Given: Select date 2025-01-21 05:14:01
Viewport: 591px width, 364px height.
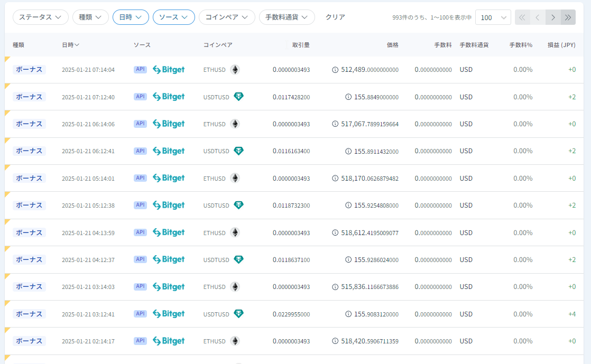Looking at the screenshot, I should click(x=88, y=179).
